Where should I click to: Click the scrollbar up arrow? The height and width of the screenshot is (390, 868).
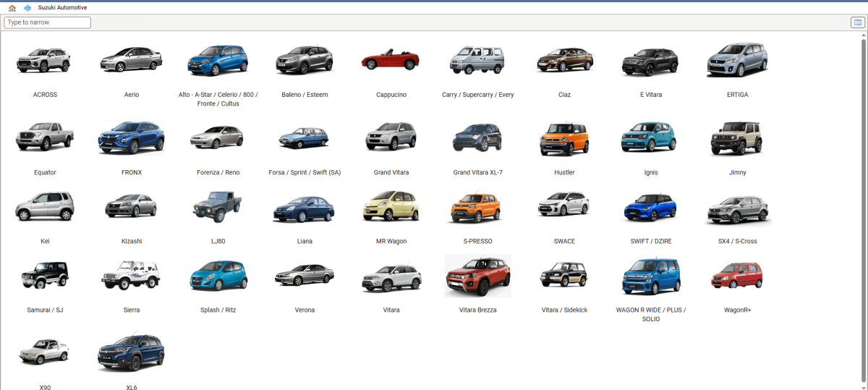click(x=863, y=35)
